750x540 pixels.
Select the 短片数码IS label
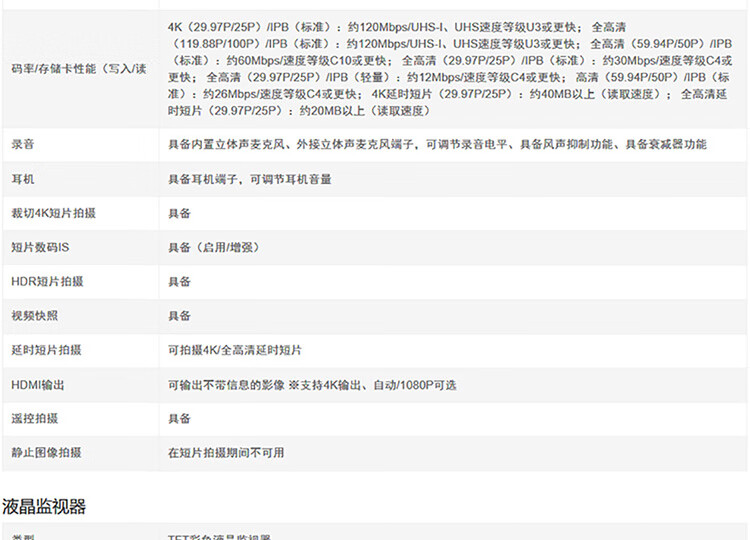tap(40, 247)
